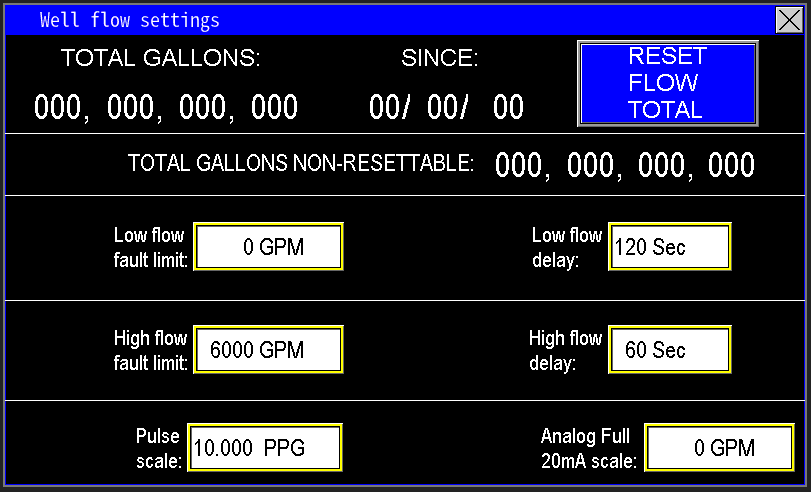Edit the Pulse scale 10.000 PPG field
The image size is (811, 492).
click(x=266, y=448)
